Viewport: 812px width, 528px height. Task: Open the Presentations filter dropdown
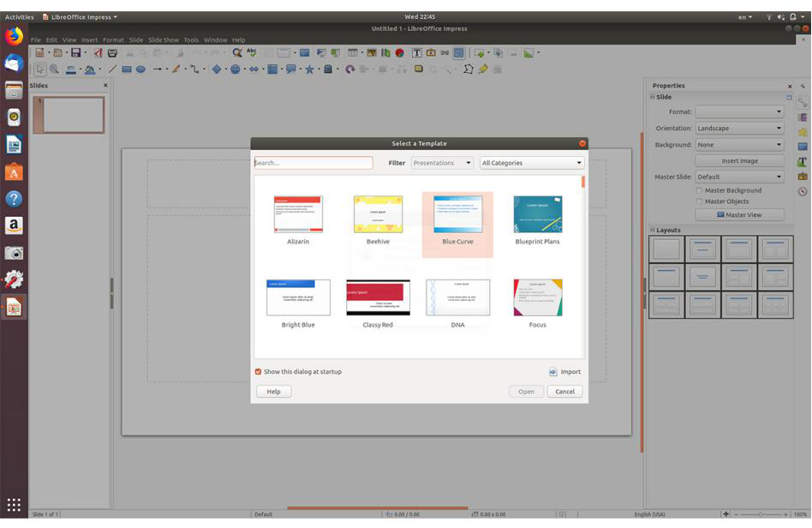[x=442, y=163]
